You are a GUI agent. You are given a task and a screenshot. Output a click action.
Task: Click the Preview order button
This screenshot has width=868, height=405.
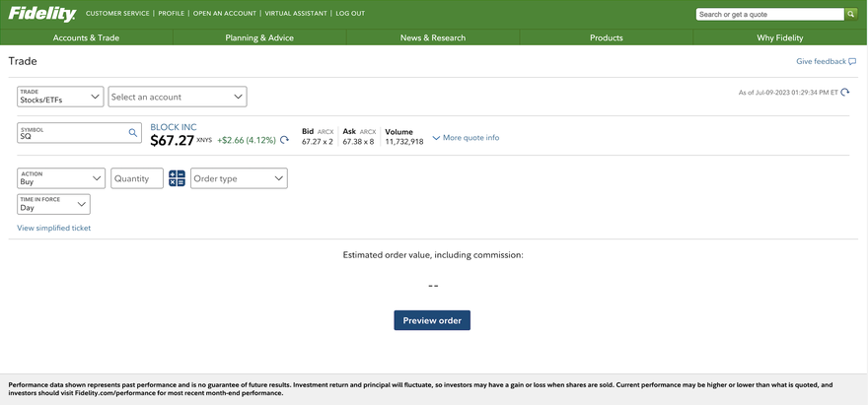click(x=432, y=320)
